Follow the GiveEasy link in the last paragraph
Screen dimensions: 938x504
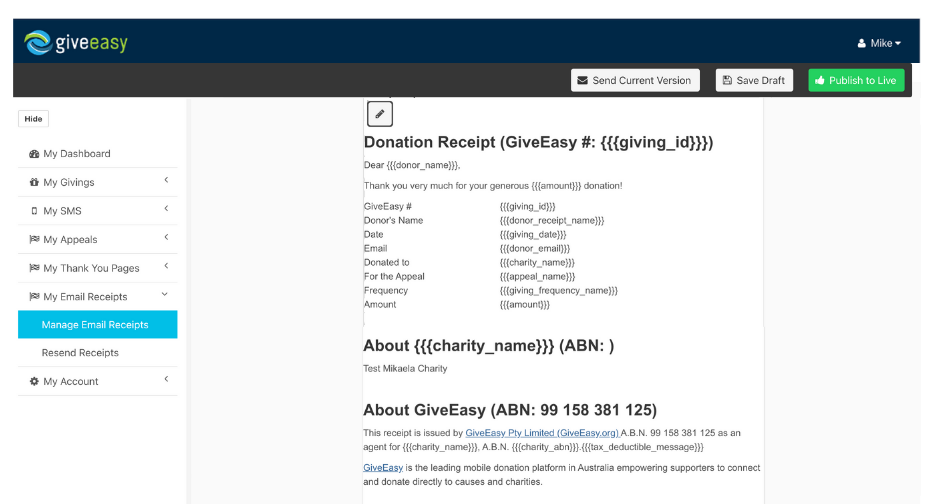click(383, 468)
